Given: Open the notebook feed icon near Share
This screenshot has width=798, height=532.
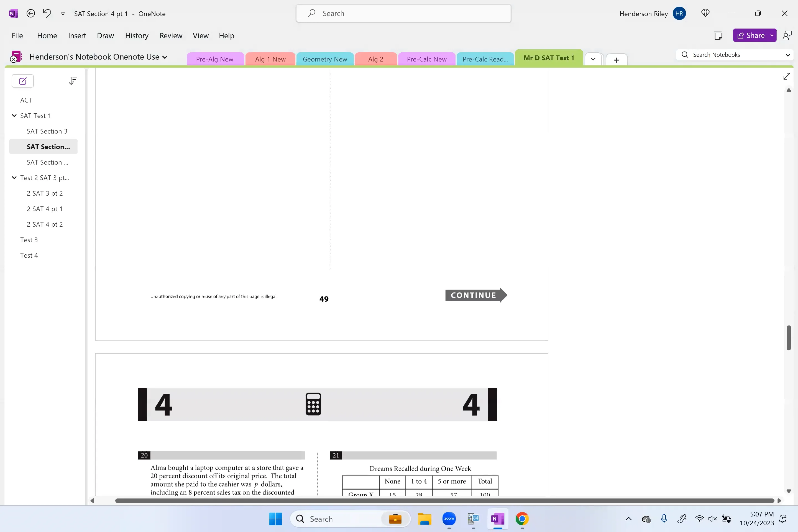Looking at the screenshot, I should click(718, 36).
